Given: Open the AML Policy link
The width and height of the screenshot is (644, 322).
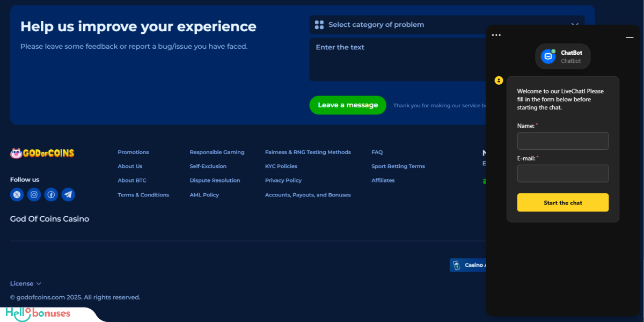Looking at the screenshot, I should [204, 195].
